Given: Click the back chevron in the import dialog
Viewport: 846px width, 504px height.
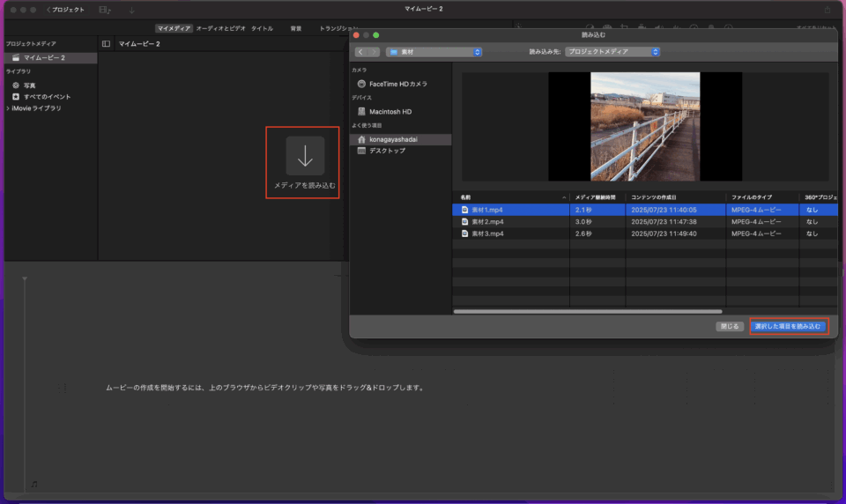Looking at the screenshot, I should click(x=360, y=52).
